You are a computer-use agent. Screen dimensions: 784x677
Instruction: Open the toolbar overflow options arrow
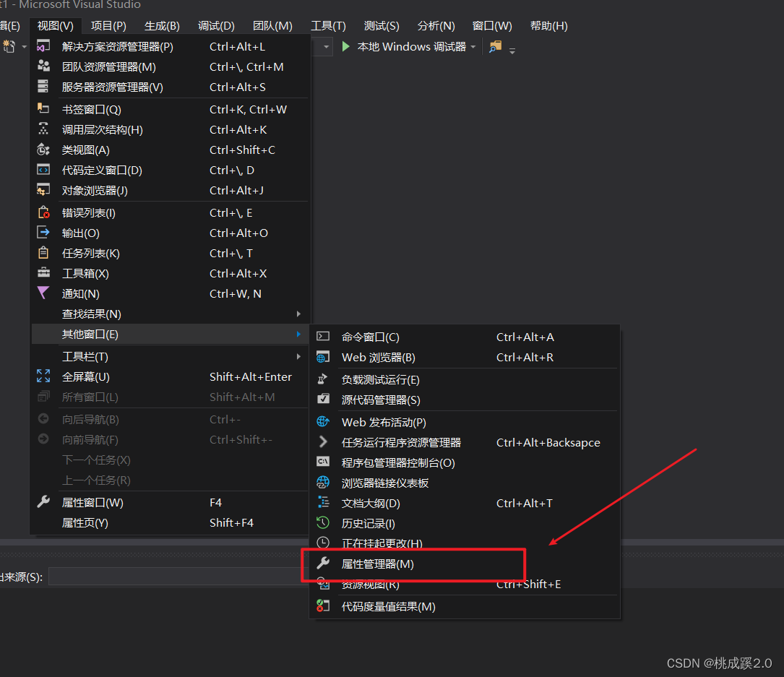click(512, 51)
